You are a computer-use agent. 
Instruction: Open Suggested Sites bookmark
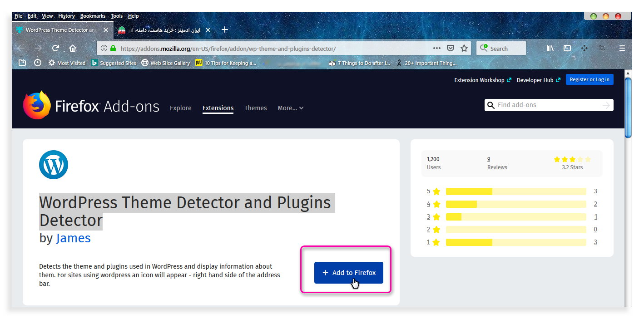pyautogui.click(x=114, y=63)
